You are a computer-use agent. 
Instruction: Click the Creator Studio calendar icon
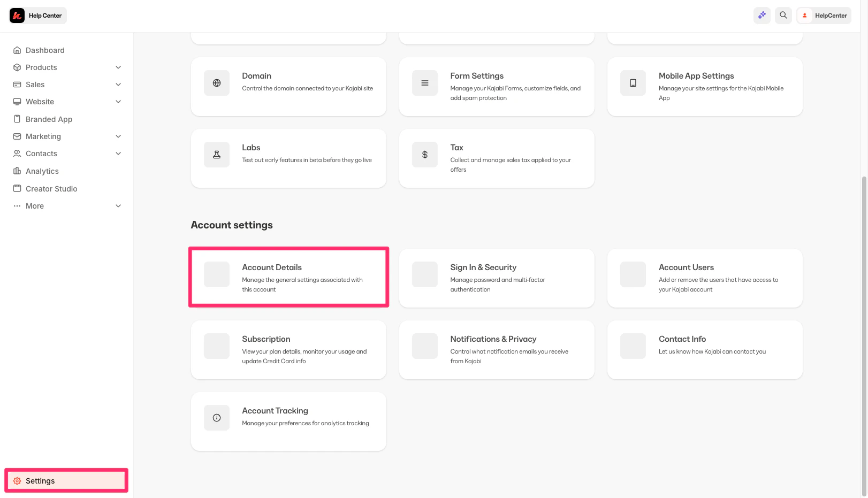click(17, 188)
